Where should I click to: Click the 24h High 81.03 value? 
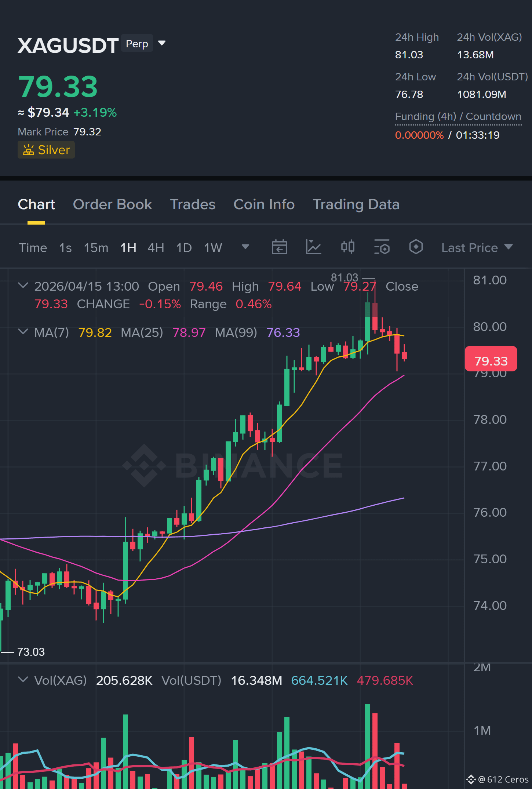click(409, 55)
